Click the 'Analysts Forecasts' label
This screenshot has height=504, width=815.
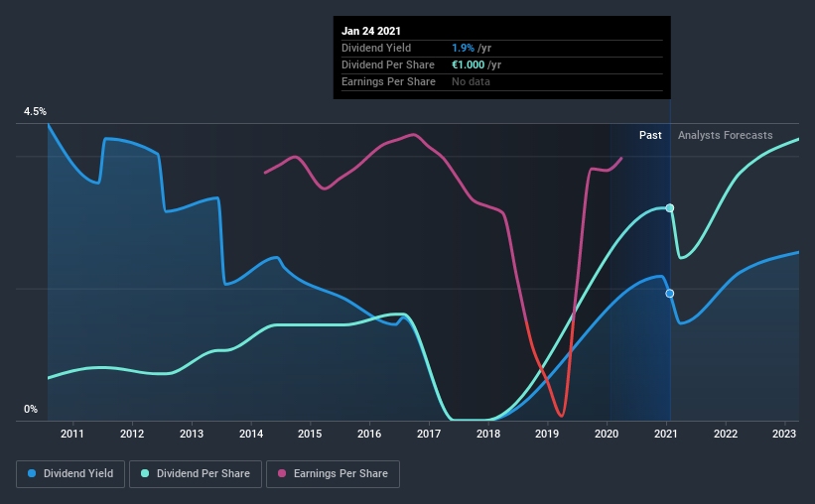(x=725, y=135)
